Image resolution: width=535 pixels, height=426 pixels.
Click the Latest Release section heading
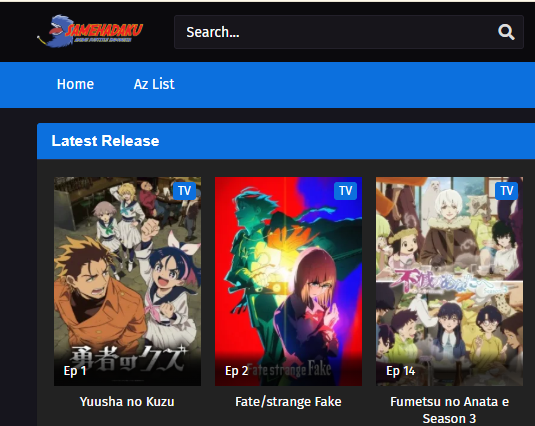coord(105,141)
